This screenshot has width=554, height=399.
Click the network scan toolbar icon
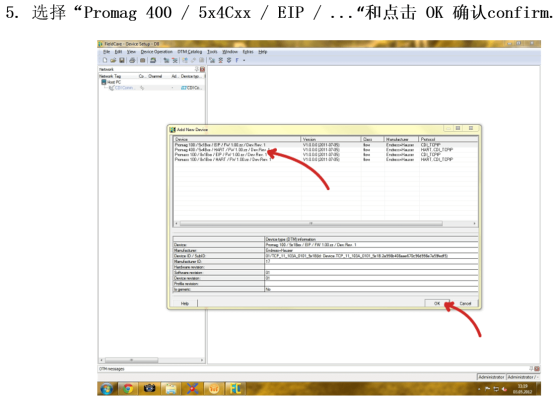coord(185,60)
